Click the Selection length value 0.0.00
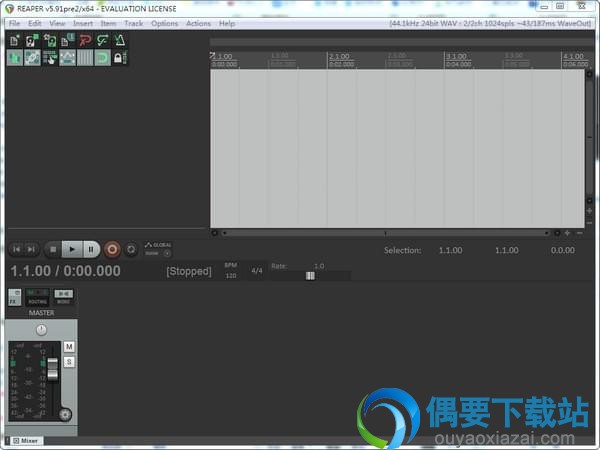Image resolution: width=600 pixels, height=450 pixels. 562,250
